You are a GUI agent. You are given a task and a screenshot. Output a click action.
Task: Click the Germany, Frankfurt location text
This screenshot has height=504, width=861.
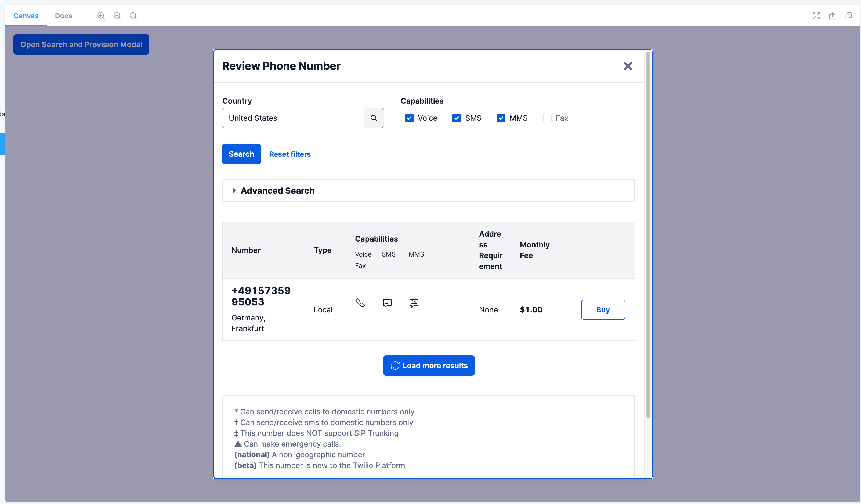(x=248, y=323)
